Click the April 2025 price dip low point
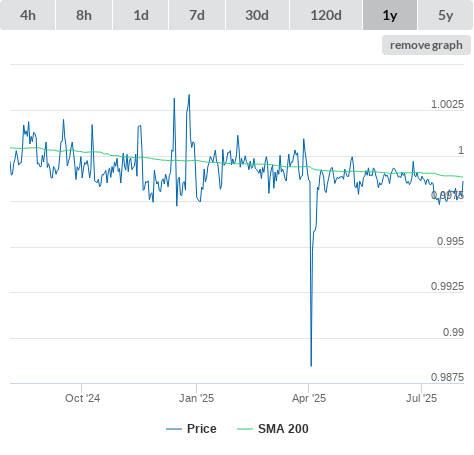This screenshot has width=474, height=455. point(311,366)
